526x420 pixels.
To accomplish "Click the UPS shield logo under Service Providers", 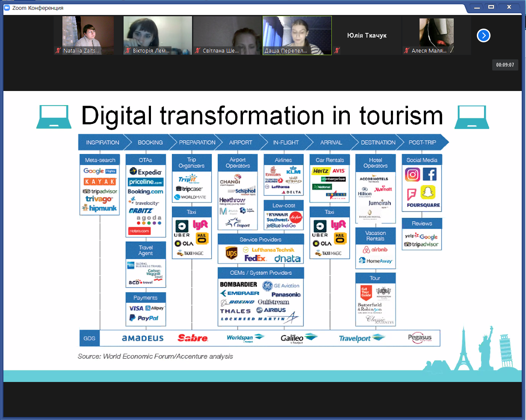I will tap(231, 253).
